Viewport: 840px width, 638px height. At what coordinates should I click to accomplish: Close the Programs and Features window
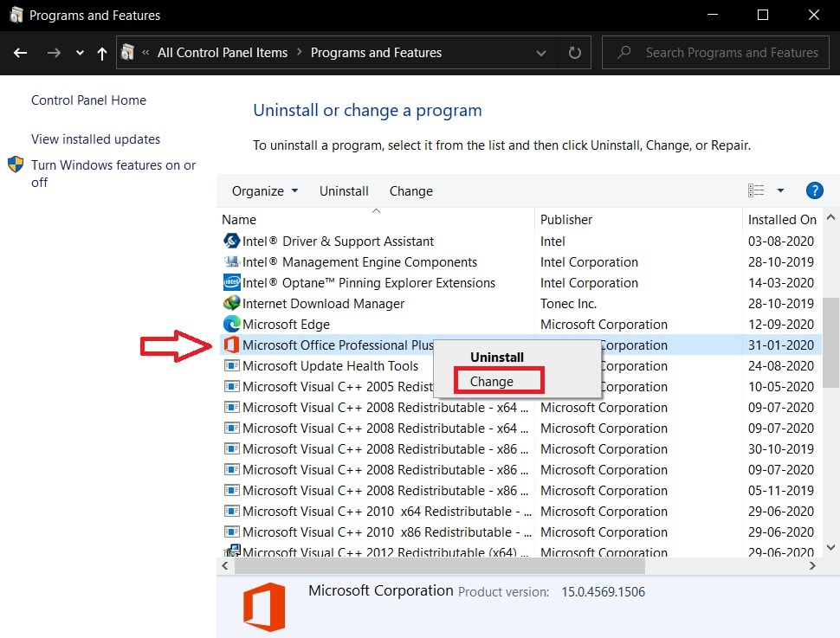[x=814, y=15]
